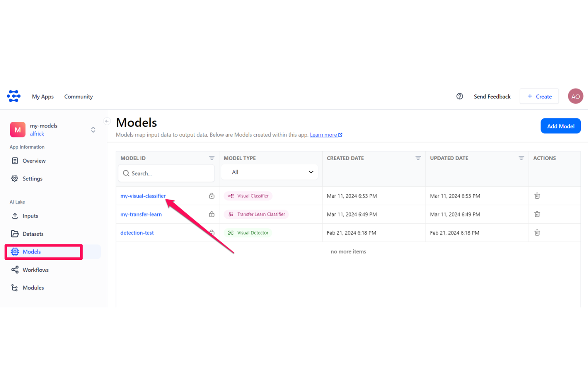Remove detection-test using its trash icon

click(537, 233)
